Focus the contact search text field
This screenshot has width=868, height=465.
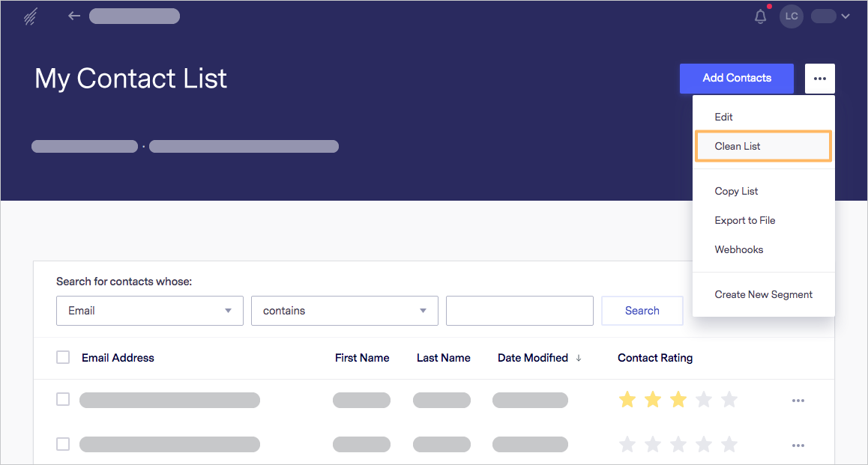[x=519, y=311]
